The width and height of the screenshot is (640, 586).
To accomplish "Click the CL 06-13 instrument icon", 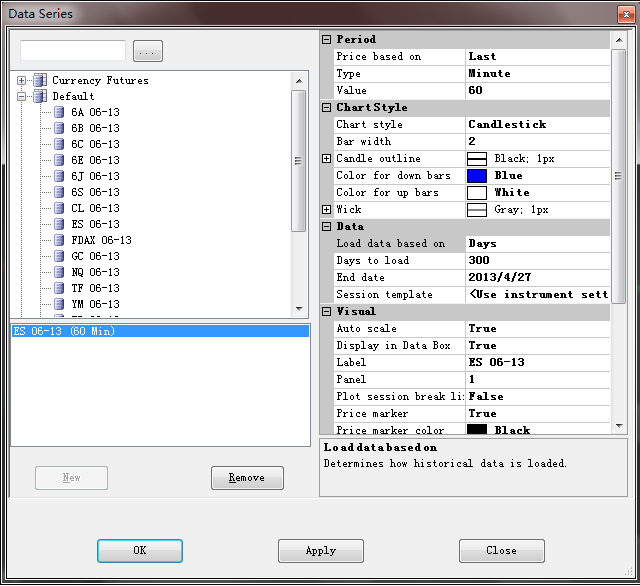I will coord(59,208).
